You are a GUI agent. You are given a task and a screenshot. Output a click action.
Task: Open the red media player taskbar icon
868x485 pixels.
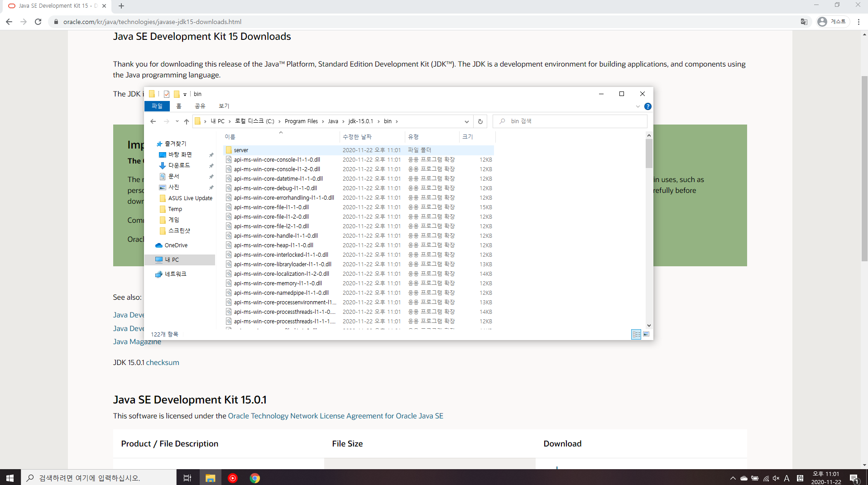coord(233,478)
